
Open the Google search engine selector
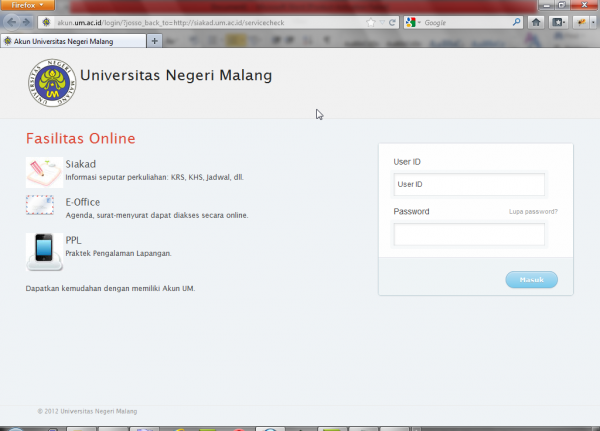413,23
